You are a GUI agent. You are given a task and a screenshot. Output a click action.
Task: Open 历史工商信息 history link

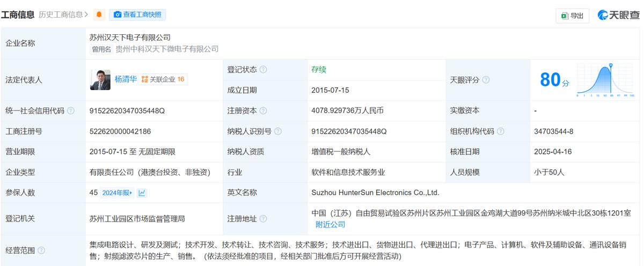[x=63, y=15]
